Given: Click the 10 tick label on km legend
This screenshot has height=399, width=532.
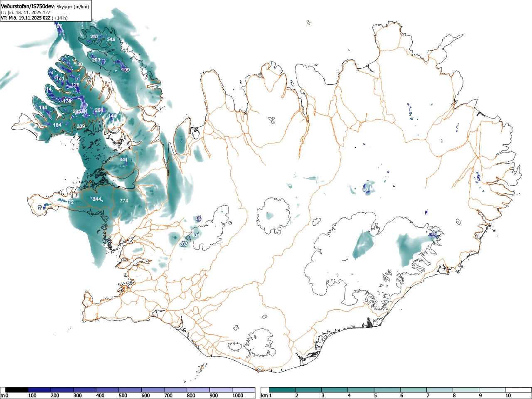Looking at the screenshot, I should (508, 396).
